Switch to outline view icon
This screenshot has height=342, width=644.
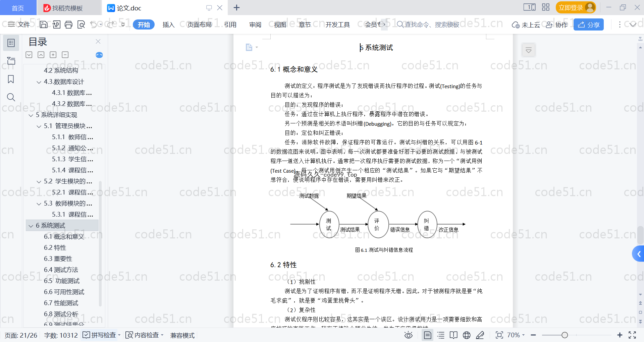(441, 335)
